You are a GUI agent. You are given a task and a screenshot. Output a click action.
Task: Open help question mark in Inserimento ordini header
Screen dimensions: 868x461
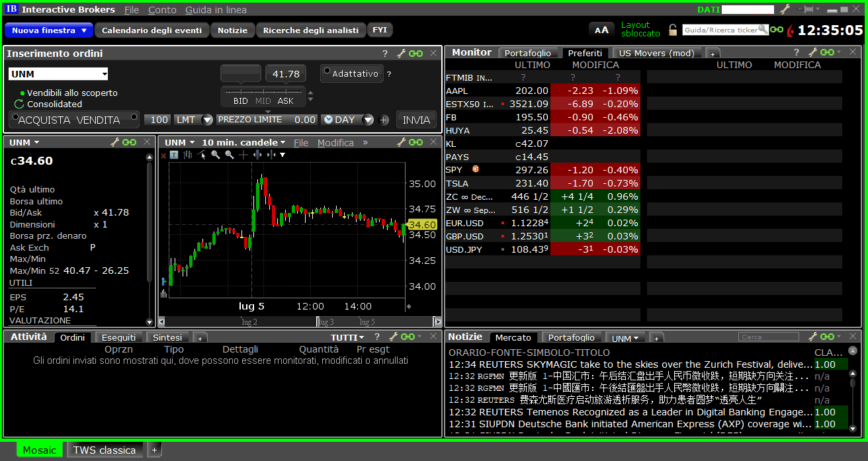[x=385, y=54]
